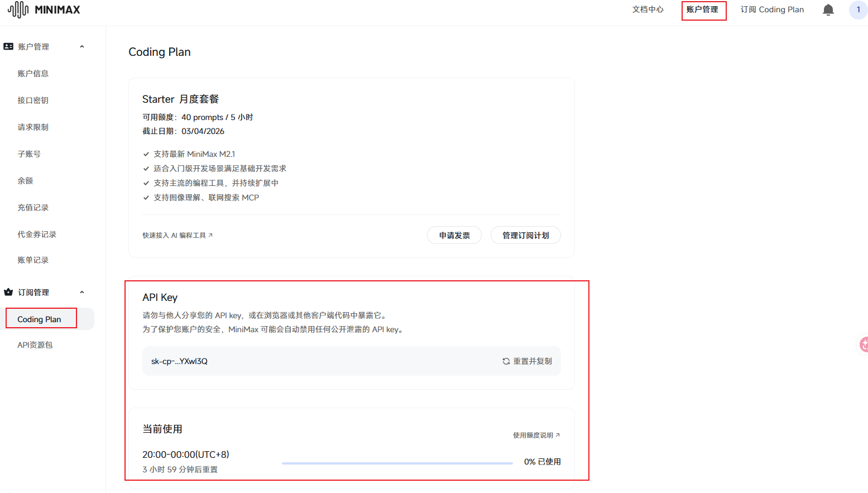The width and height of the screenshot is (868, 493).
Task: Click the MiniMax logo in header
Action: click(x=44, y=9)
